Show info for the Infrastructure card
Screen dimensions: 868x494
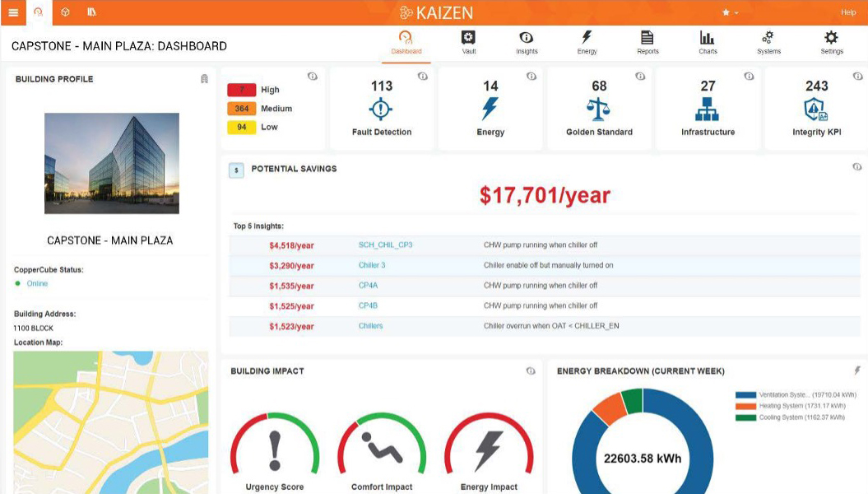click(x=749, y=77)
